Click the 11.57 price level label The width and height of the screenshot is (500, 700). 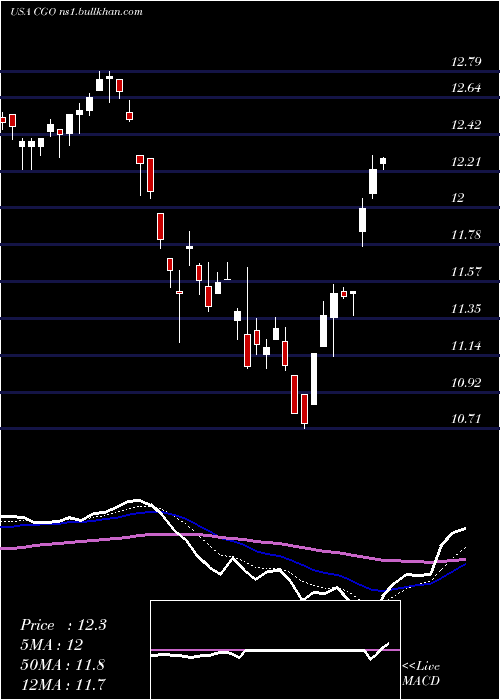click(x=466, y=272)
